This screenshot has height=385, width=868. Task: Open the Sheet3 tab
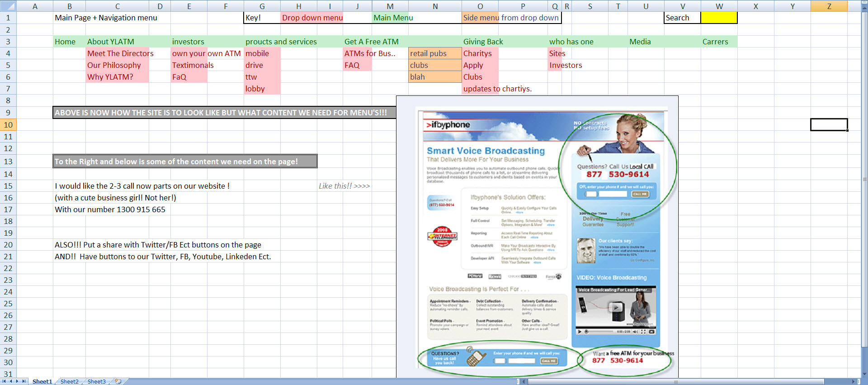(96, 381)
